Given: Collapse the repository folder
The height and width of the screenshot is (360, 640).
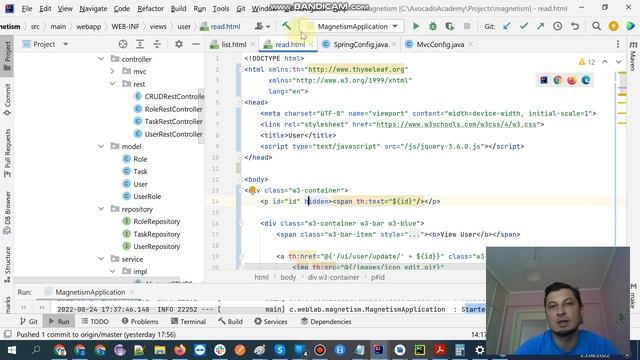Looking at the screenshot, I should pyautogui.click(x=101, y=209).
